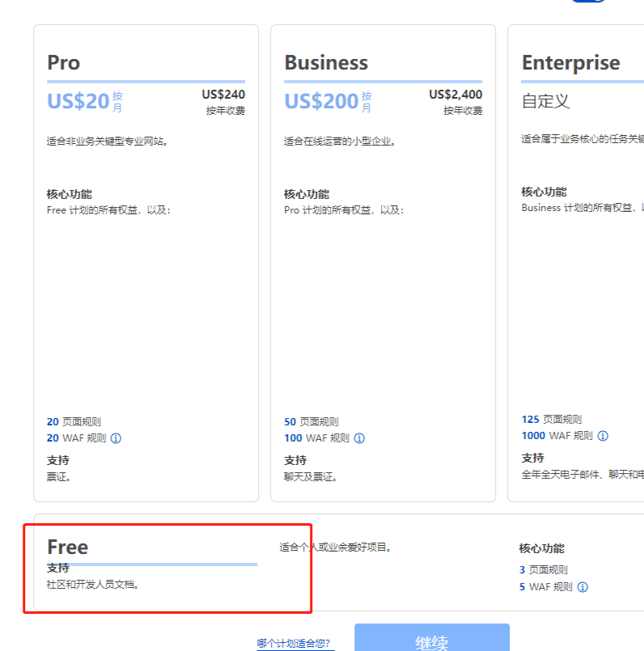Screen dimensions: 644x651
Task: Click the blue pill element at top right
Action: (x=589, y=2)
